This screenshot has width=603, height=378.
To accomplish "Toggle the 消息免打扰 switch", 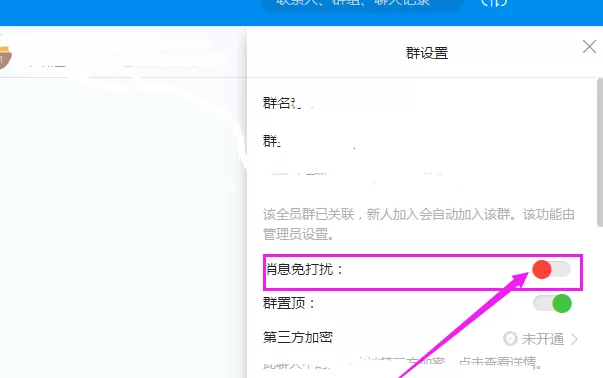I will pos(551,269).
